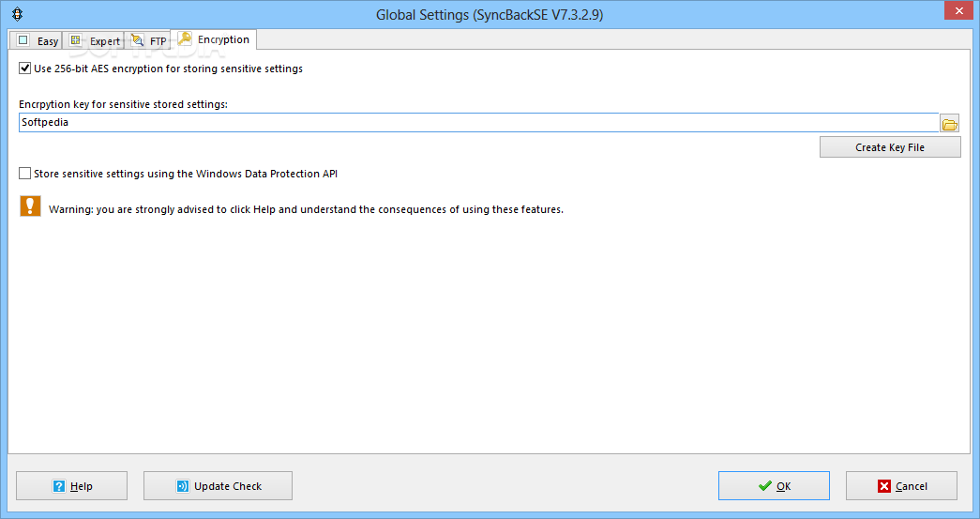Viewport: 980px width, 519px height.
Task: Switch to the Expert tab
Action: (94, 40)
